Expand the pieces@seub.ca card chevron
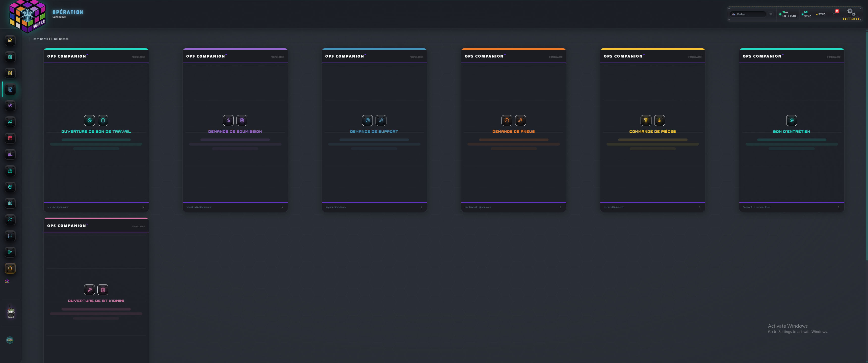Image resolution: width=868 pixels, height=363 pixels. pyautogui.click(x=699, y=207)
